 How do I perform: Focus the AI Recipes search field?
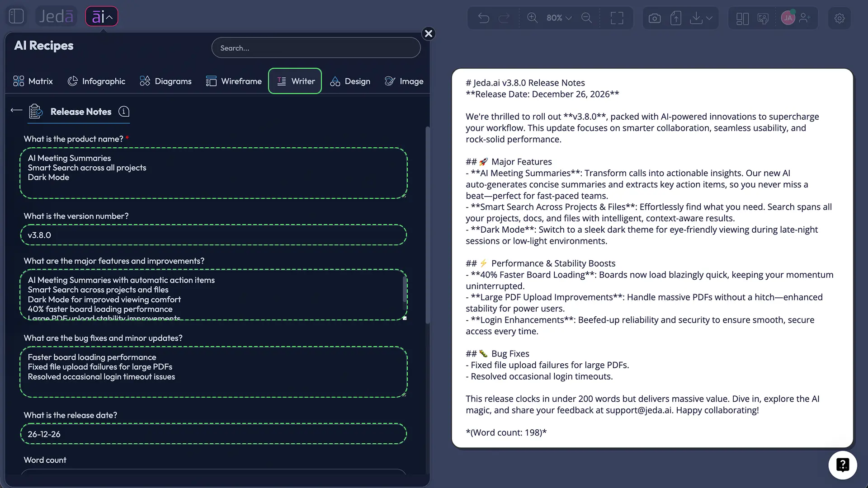click(x=316, y=48)
